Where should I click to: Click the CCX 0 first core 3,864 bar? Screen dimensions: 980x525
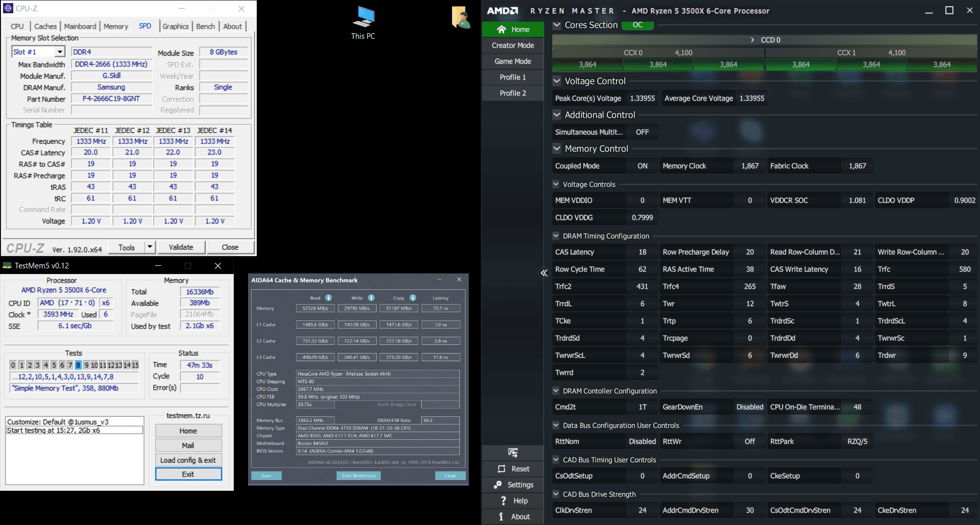(x=587, y=65)
